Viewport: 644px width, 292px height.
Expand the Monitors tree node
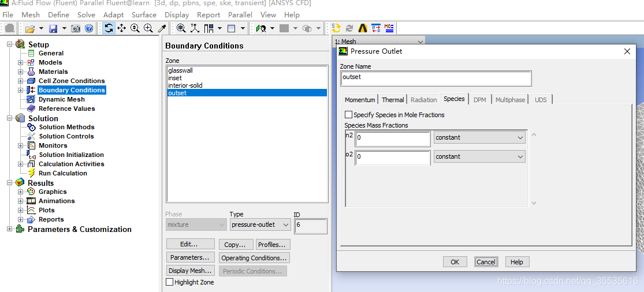(x=21, y=145)
